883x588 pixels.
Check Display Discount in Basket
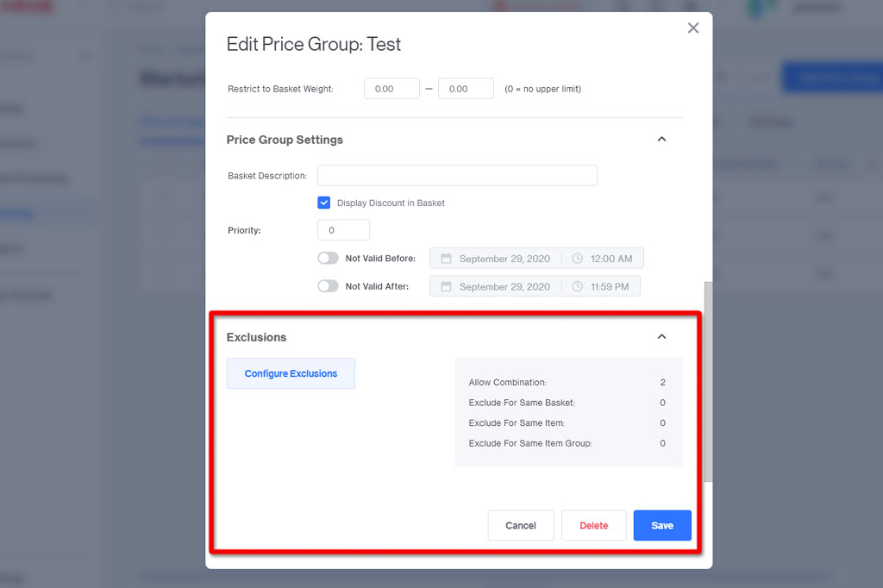click(x=323, y=203)
